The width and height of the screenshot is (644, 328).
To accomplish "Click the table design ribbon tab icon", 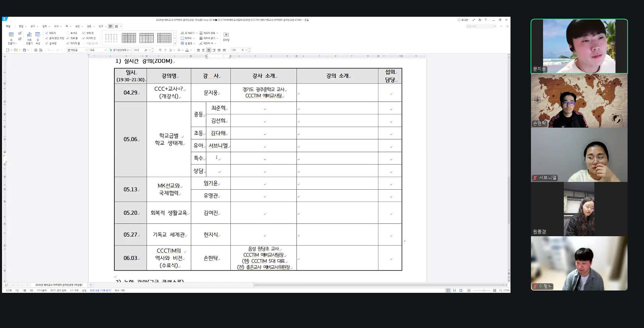I will pos(110,26).
